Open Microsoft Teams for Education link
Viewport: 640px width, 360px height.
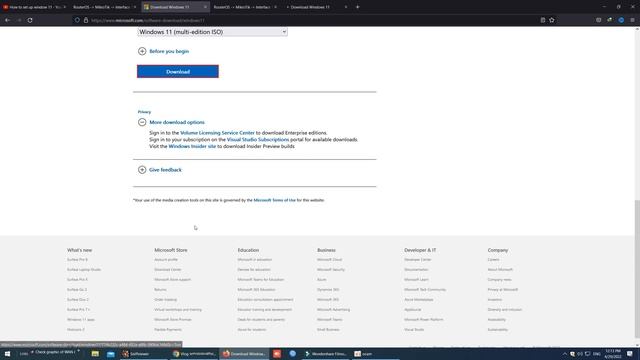pyautogui.click(x=260, y=280)
